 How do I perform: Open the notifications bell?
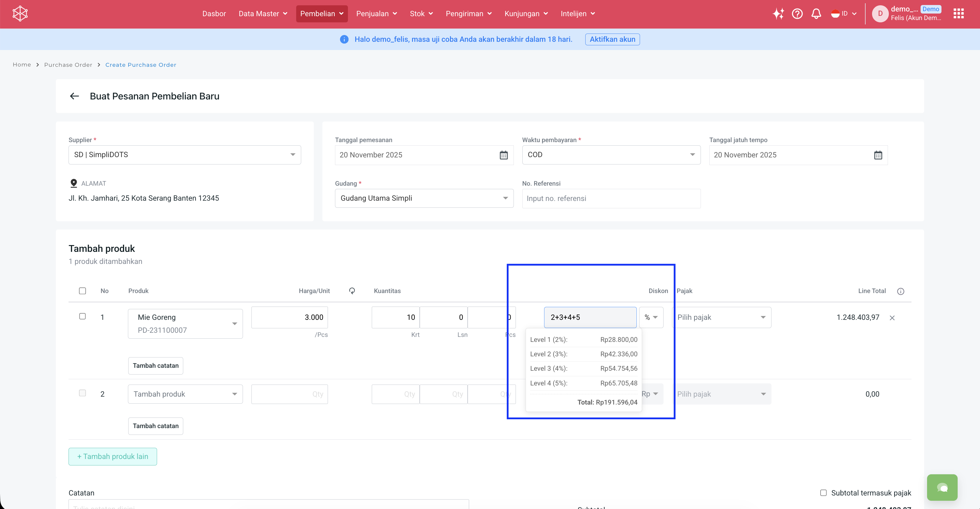click(x=816, y=14)
